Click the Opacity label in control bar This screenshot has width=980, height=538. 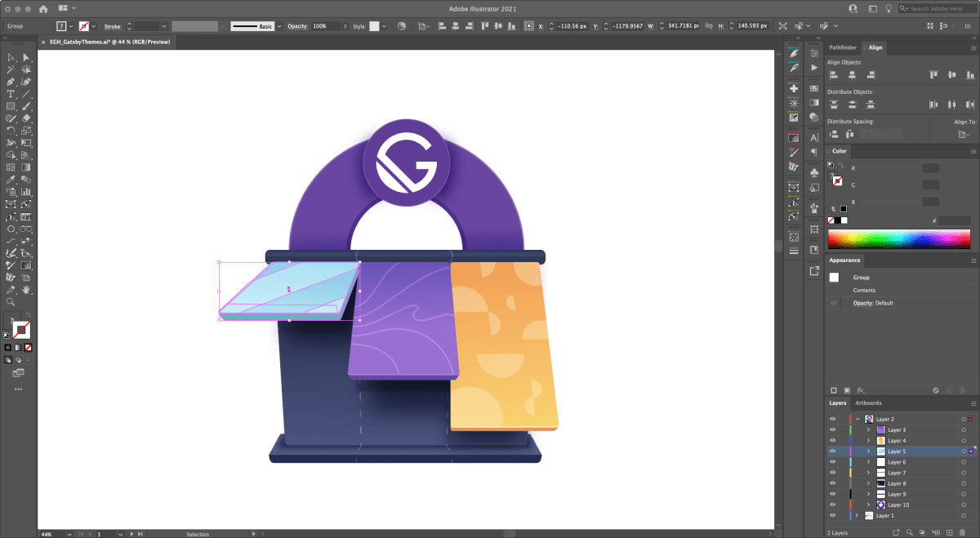click(297, 26)
